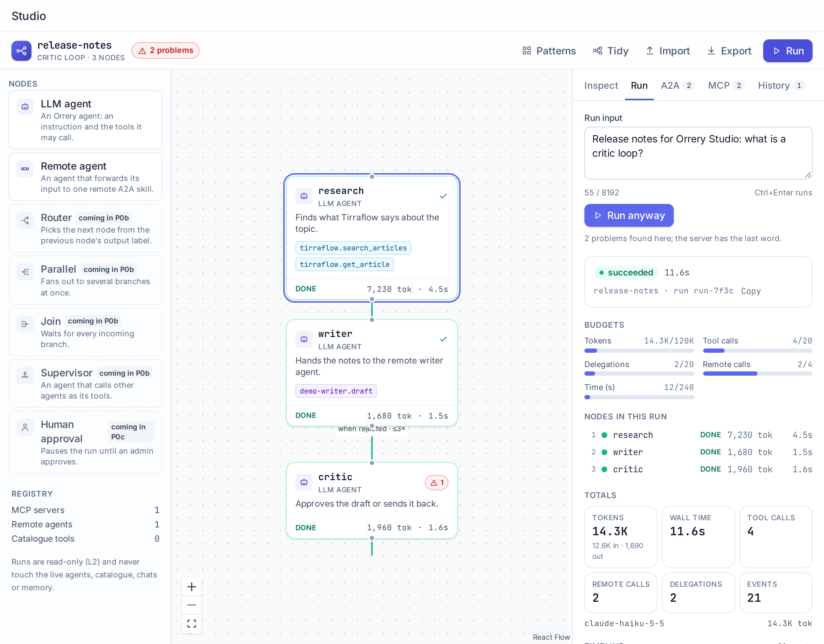Click the Remote agents registry row
The width and height of the screenshot is (824, 644).
pyautogui.click(x=85, y=525)
